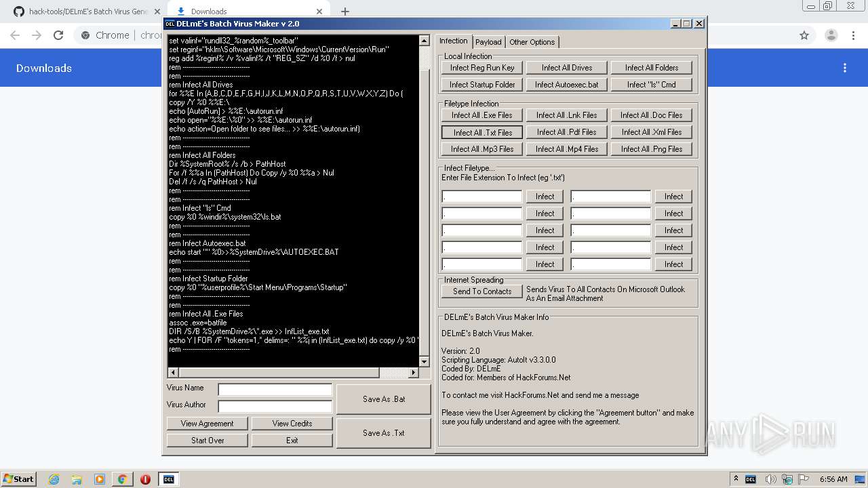Click the Infect Autoexec.bat button

pos(567,85)
